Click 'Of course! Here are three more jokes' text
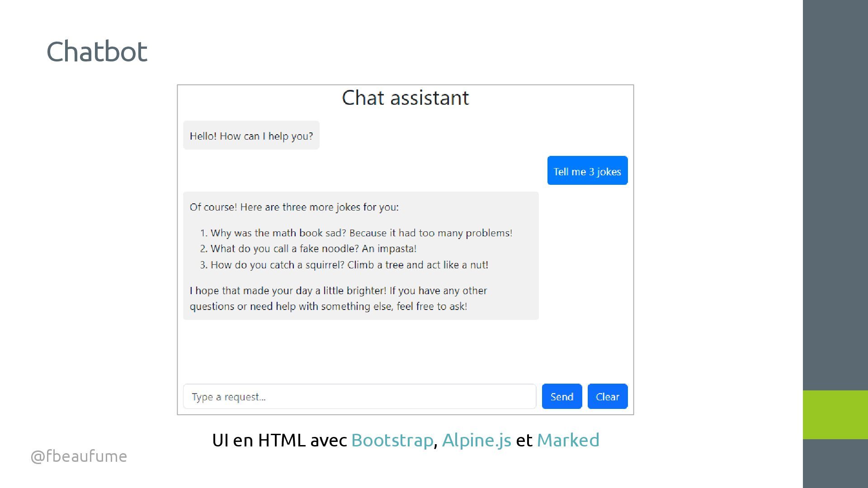The image size is (868, 488). (x=294, y=207)
